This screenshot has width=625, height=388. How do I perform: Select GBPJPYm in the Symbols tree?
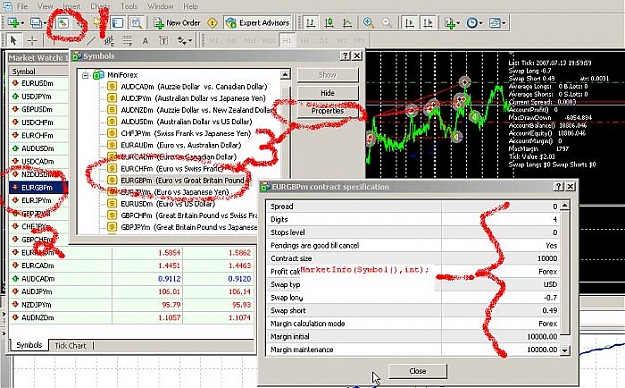189,227
